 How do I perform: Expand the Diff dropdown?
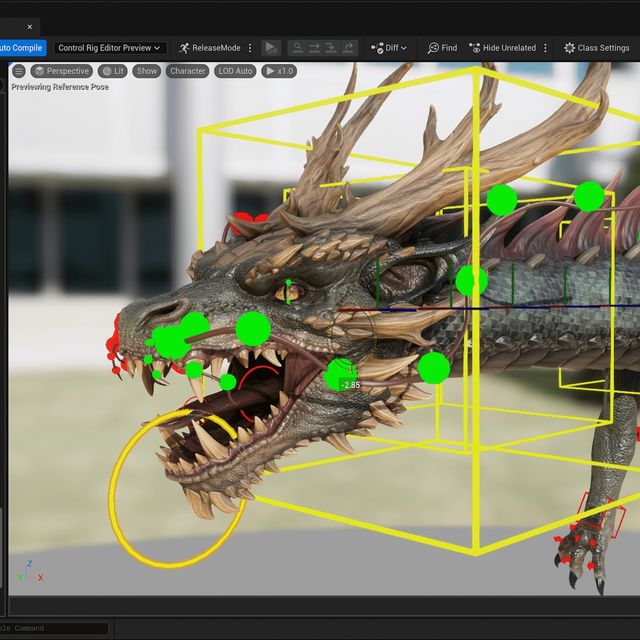[x=388, y=47]
